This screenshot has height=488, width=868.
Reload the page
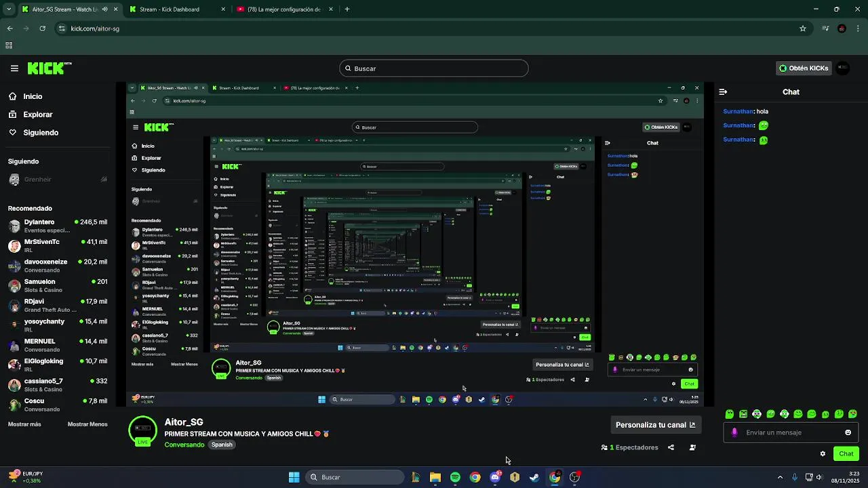[x=43, y=28]
